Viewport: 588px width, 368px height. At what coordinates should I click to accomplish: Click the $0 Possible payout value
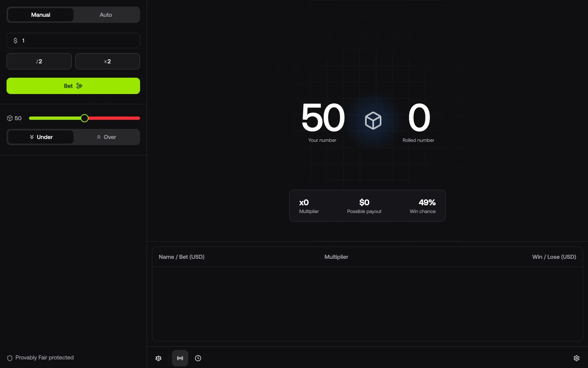[364, 202]
